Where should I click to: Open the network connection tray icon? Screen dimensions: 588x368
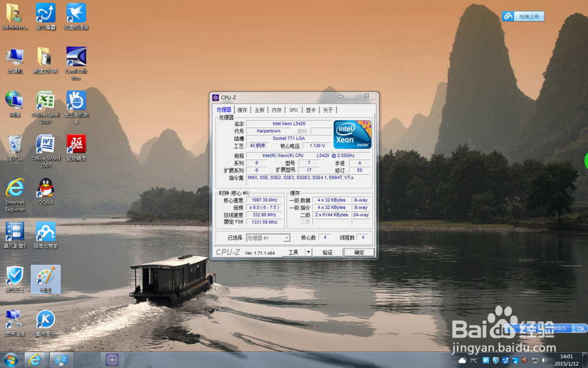(534, 360)
